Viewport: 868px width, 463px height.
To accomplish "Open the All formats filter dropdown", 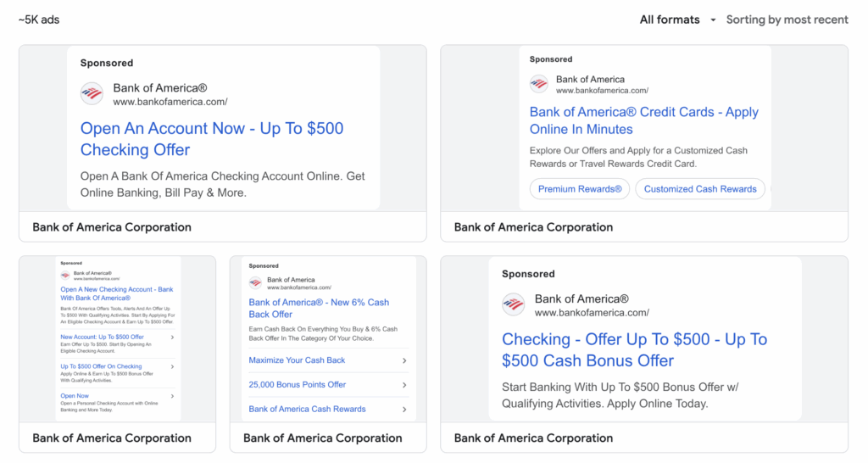I will point(677,20).
